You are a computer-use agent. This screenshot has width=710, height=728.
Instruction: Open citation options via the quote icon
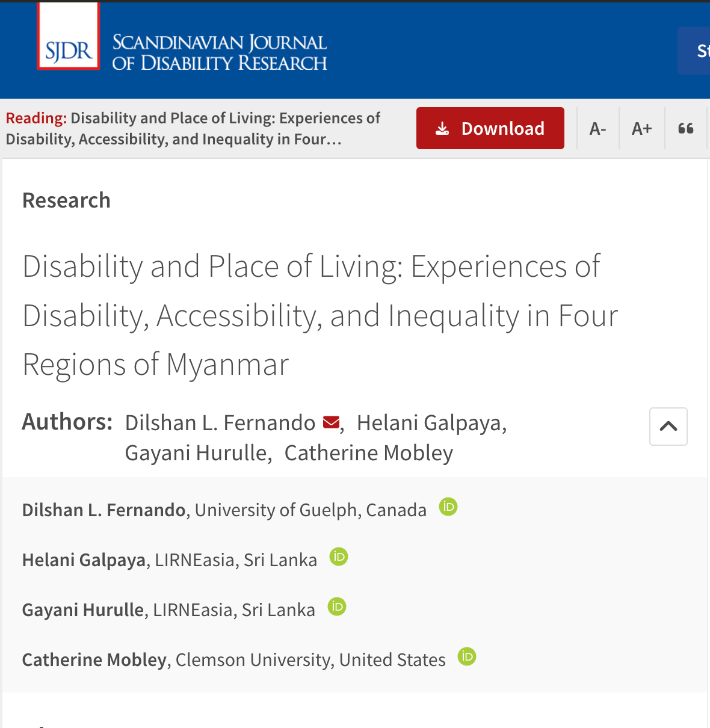pyautogui.click(x=685, y=128)
